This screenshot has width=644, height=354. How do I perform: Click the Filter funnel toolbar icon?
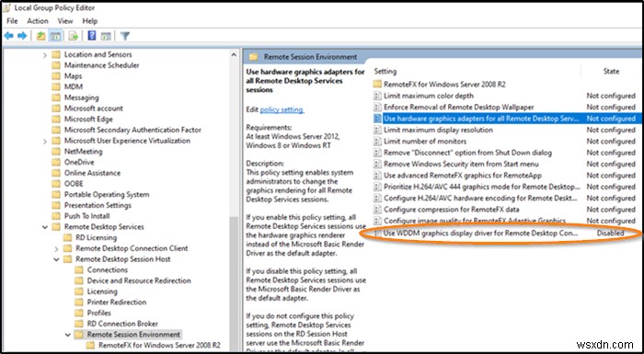coord(125,36)
